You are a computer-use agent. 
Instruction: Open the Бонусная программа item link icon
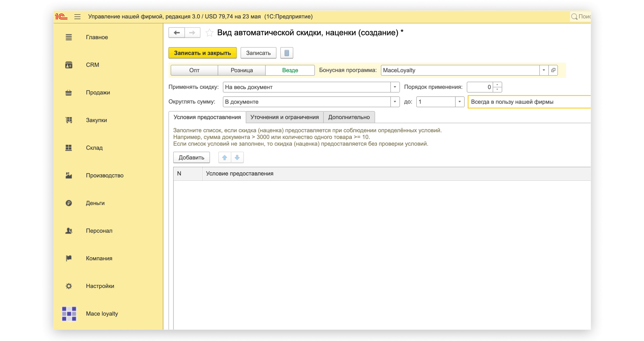(x=553, y=70)
